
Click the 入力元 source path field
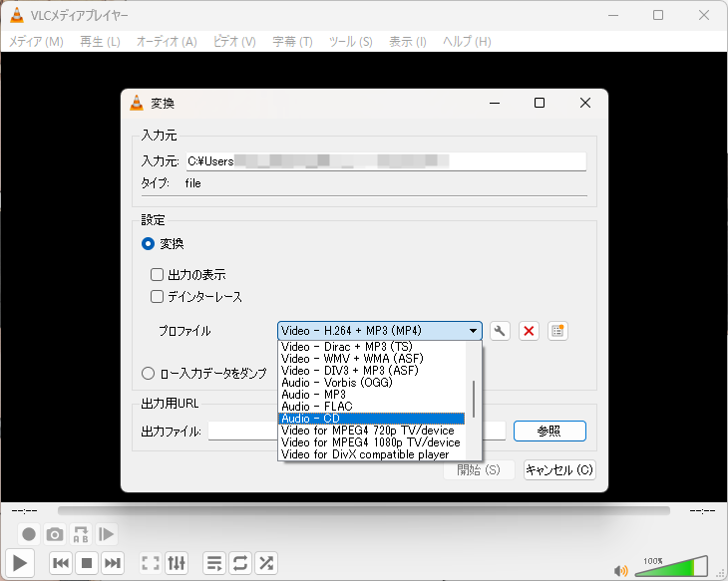pos(386,161)
